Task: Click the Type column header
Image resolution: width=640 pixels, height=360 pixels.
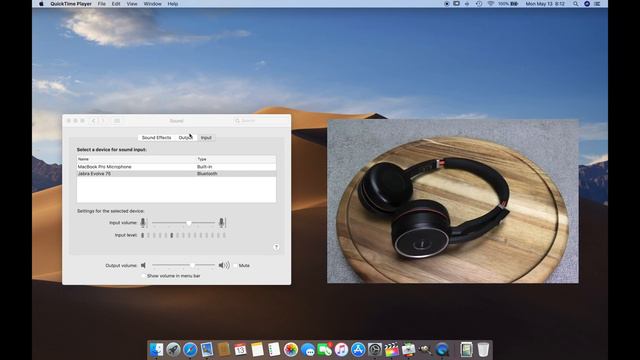Action: click(236, 159)
